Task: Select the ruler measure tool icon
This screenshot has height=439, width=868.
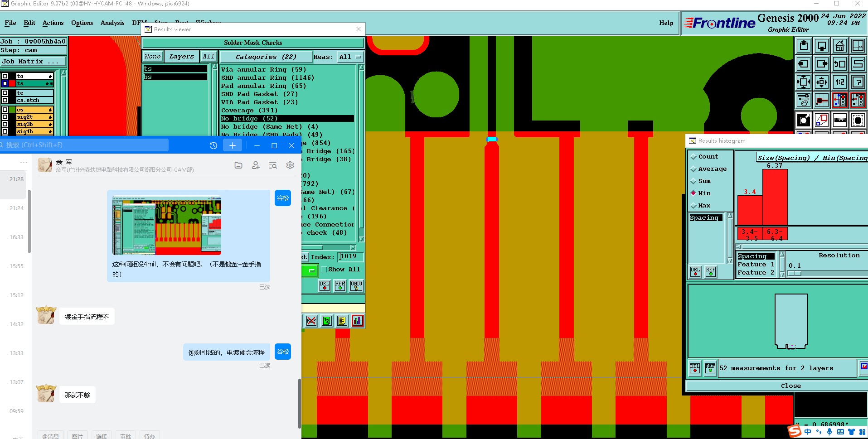Action: coord(840,120)
